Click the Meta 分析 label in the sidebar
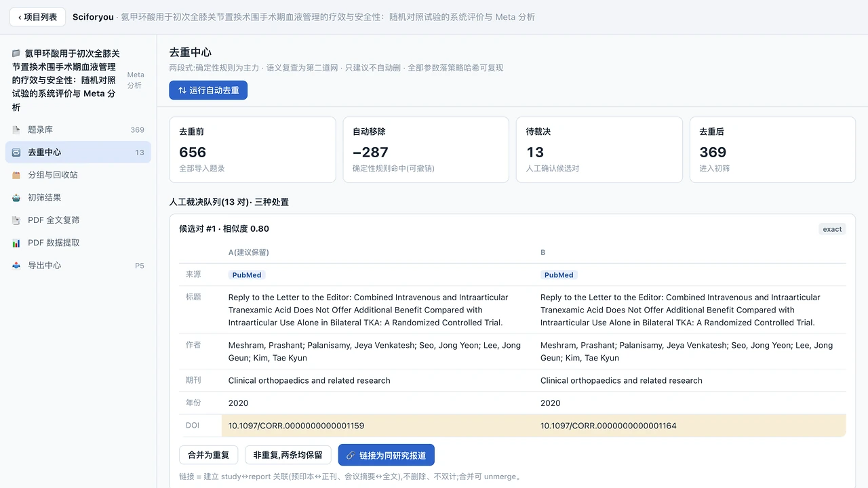The width and height of the screenshot is (868, 488). (x=136, y=80)
